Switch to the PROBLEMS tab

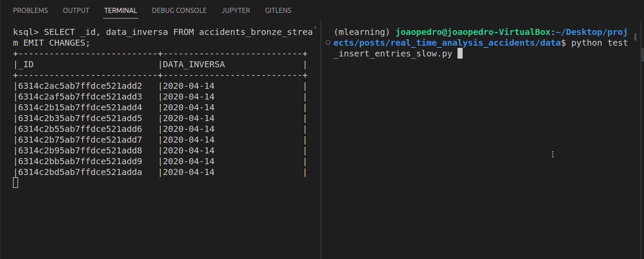(x=31, y=10)
